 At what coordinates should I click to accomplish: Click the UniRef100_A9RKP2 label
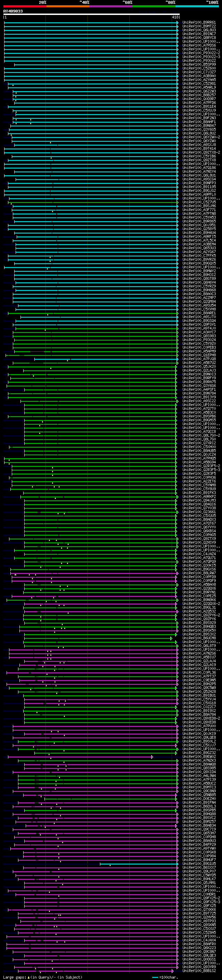[199, 496]
